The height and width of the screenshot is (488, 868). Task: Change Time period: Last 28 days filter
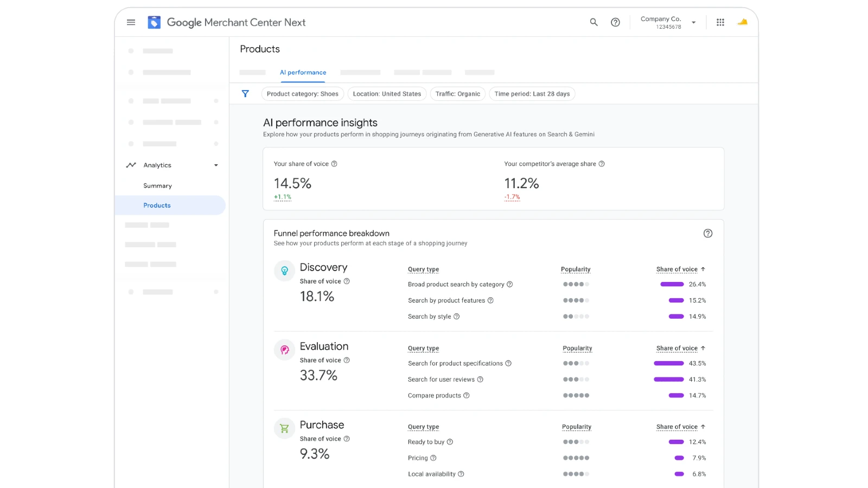[x=532, y=94]
